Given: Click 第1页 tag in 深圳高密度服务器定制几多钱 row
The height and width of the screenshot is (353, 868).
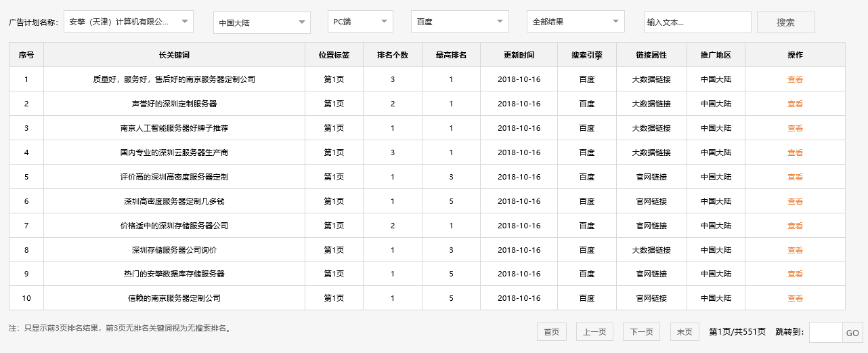Looking at the screenshot, I should tap(334, 201).
